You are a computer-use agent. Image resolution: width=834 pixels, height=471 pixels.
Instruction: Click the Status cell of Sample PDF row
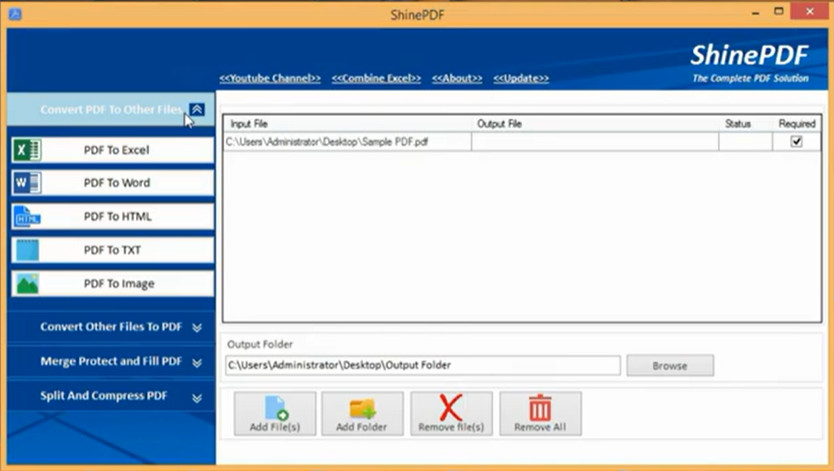(x=745, y=142)
